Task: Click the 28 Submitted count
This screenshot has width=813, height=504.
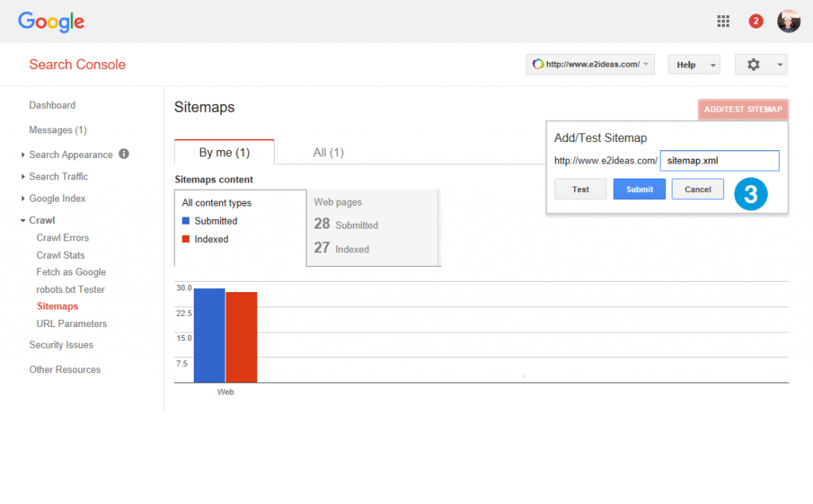Action: coord(346,224)
